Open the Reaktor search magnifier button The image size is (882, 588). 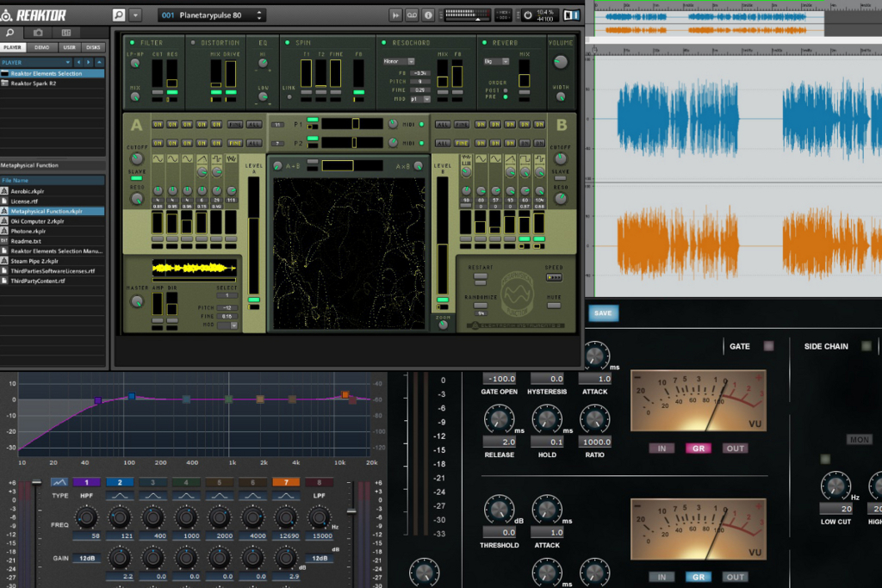[119, 15]
